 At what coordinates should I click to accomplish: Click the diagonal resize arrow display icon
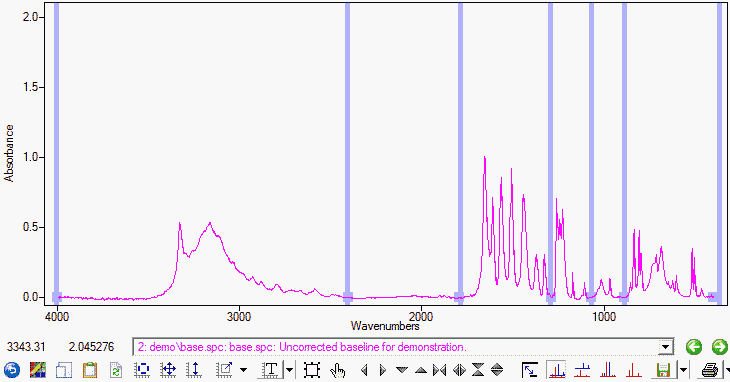[x=530, y=370]
